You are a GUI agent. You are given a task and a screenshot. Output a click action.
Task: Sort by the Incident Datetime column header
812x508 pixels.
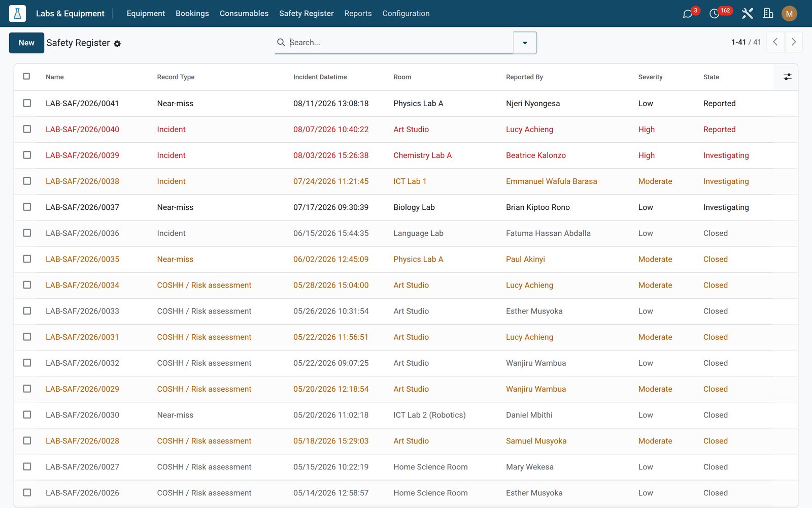tap(320, 77)
